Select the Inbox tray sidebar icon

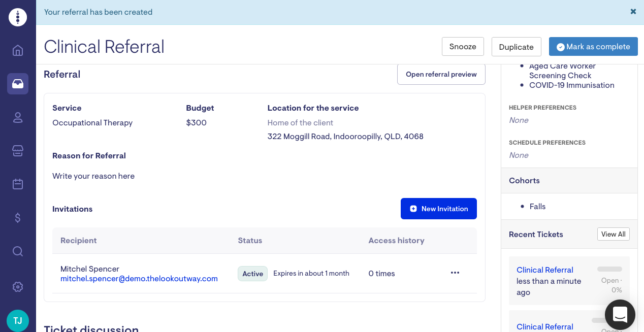[18, 84]
